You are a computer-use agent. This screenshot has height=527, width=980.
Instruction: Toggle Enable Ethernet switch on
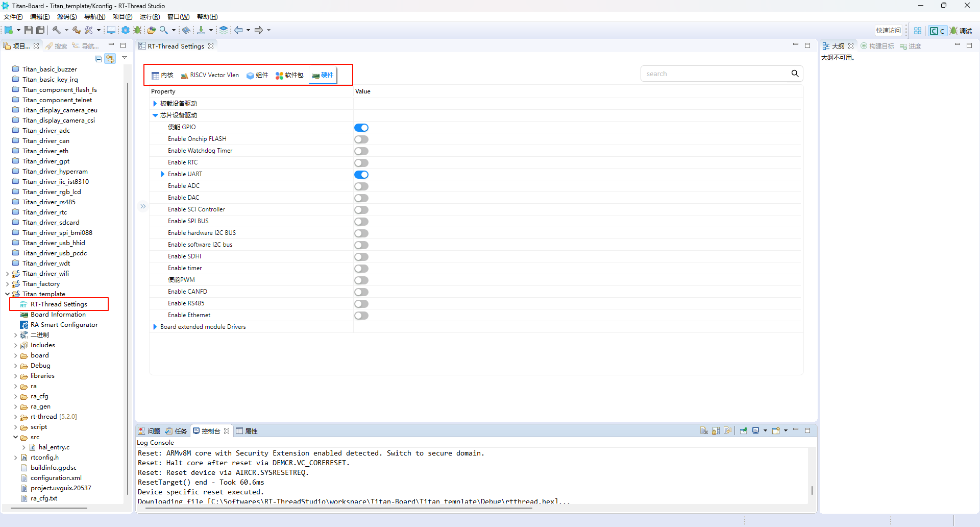(x=361, y=316)
